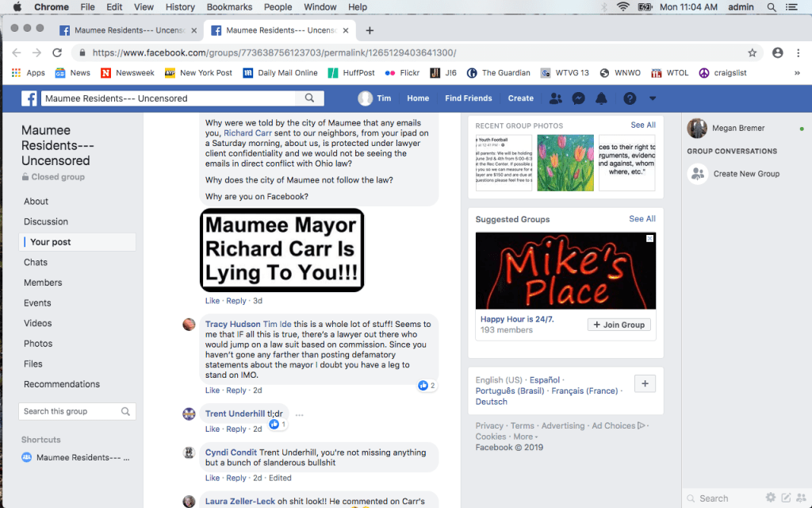Show hidden bookmarks with overflow chevron

(x=800, y=73)
